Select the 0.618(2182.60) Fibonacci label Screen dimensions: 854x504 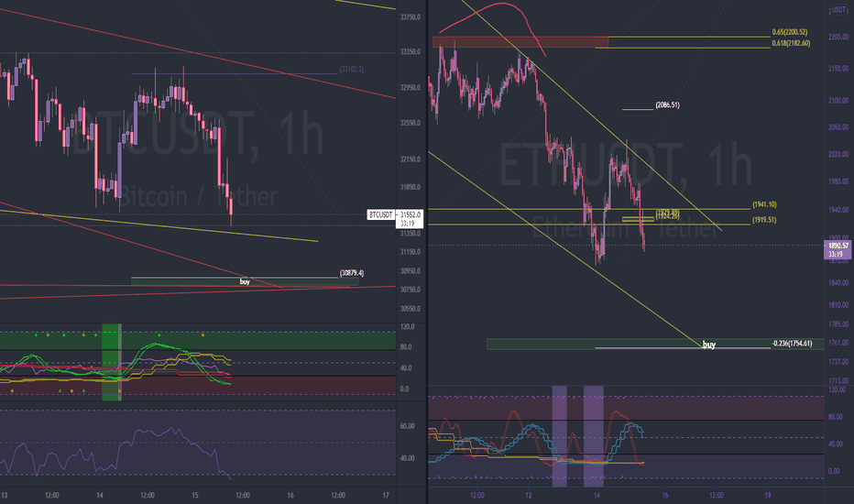[x=791, y=43]
